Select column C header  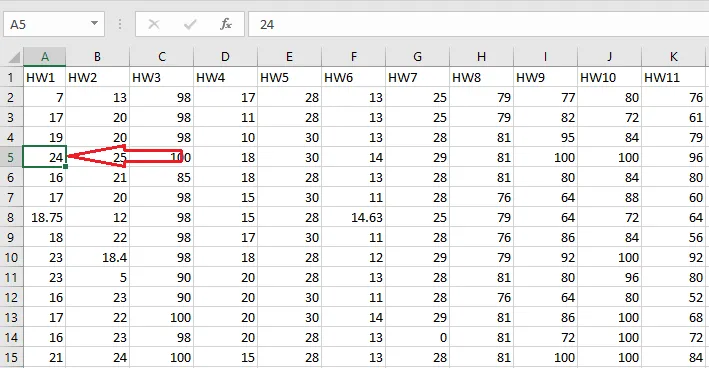(x=161, y=57)
